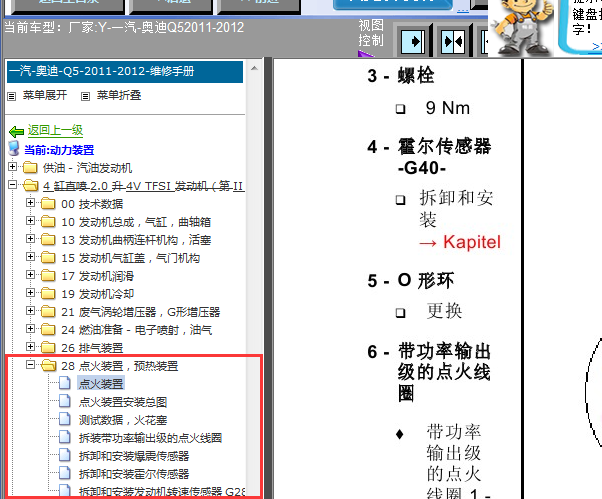Click the 4 - 霍尔传感器 -G40- heading
The width and height of the screenshot is (602, 499).
[429, 157]
